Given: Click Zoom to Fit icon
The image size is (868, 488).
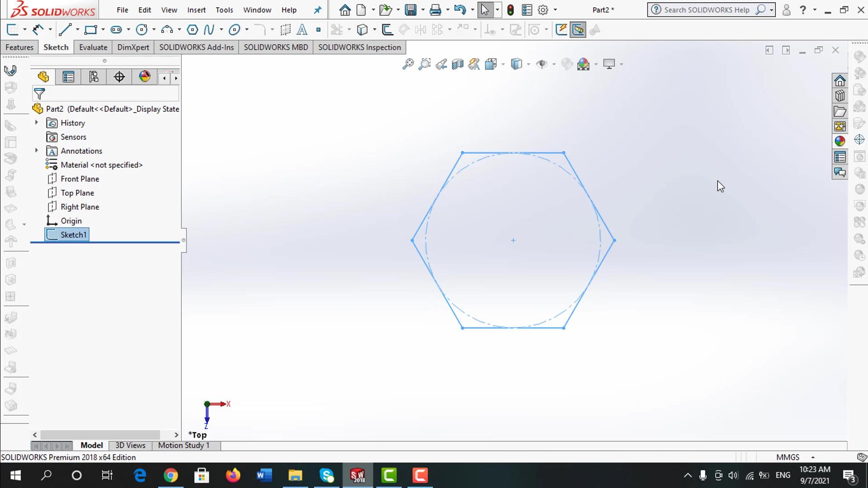Looking at the screenshot, I should pyautogui.click(x=408, y=64).
